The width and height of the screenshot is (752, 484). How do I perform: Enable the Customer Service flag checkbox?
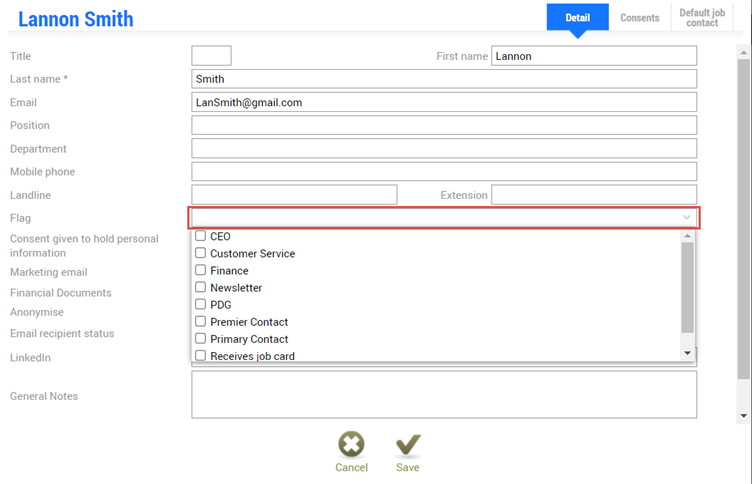[x=201, y=254]
